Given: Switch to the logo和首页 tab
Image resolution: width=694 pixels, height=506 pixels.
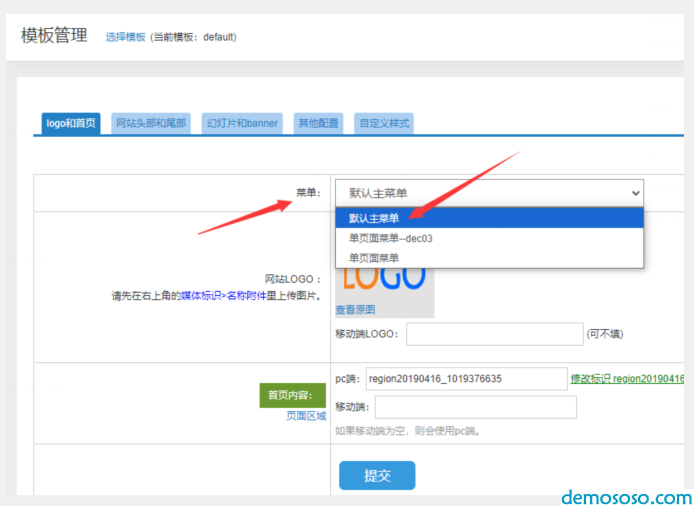Looking at the screenshot, I should tap(71, 123).
